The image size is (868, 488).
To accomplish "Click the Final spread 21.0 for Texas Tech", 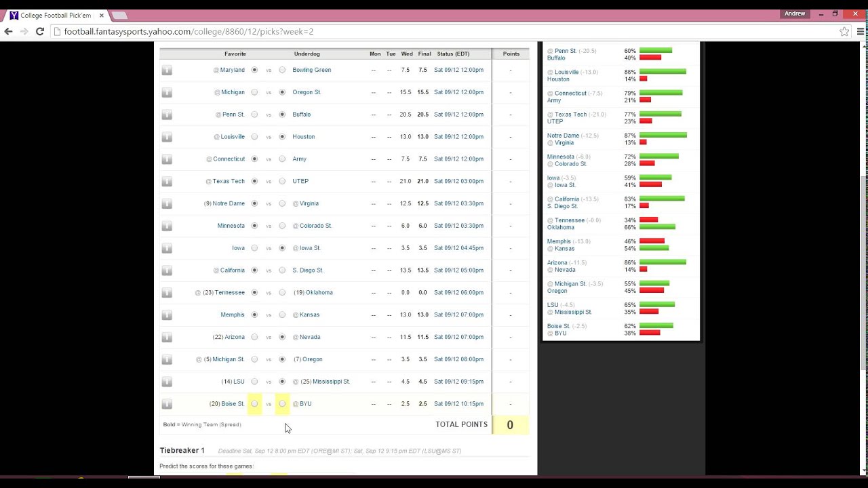I will coord(423,182).
